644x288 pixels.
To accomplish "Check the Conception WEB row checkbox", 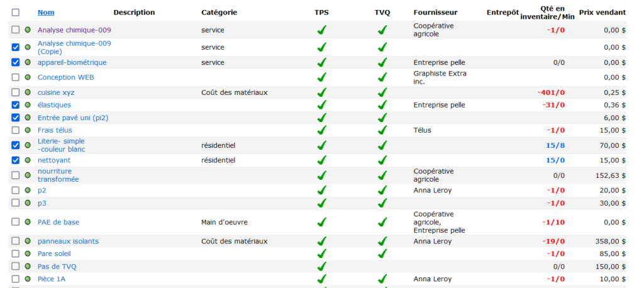I will coord(15,77).
